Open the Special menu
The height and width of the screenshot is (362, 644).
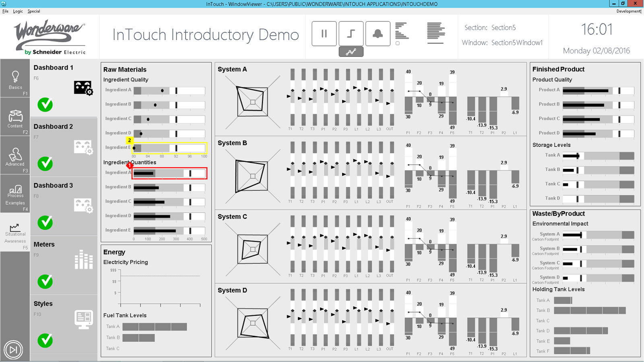pyautogui.click(x=34, y=11)
